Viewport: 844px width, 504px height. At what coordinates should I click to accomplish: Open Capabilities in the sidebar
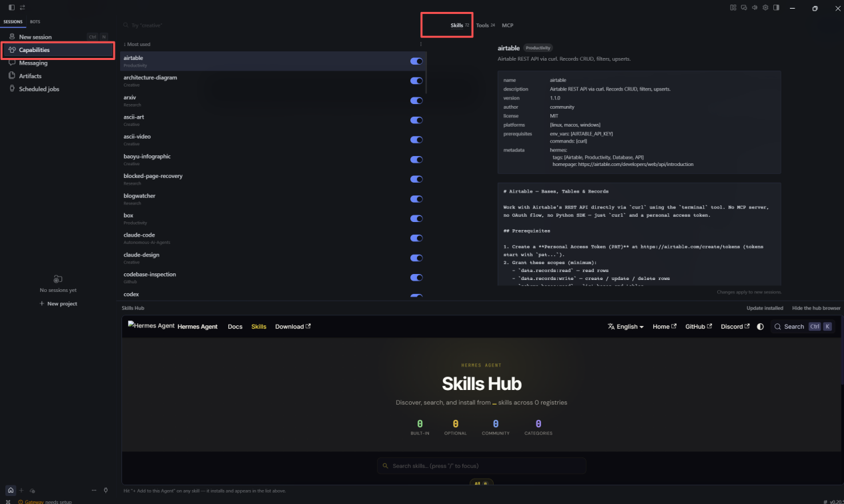click(58, 50)
